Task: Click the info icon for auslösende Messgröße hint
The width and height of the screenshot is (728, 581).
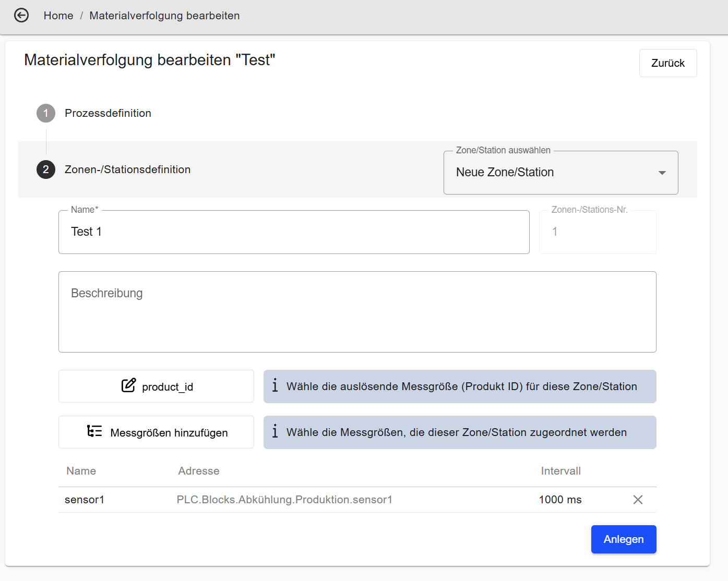Action: click(x=275, y=385)
